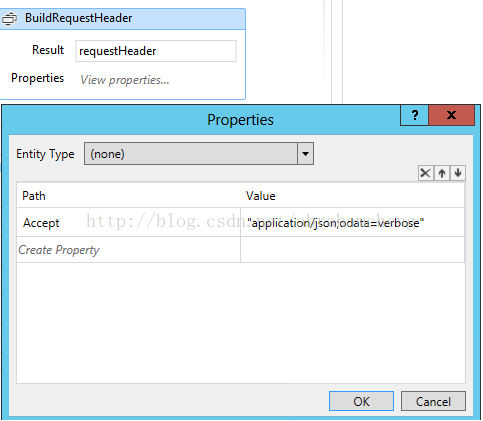This screenshot has height=421, width=483.
Task: Click the Entity Type dropdown arrow
Action: [305, 154]
